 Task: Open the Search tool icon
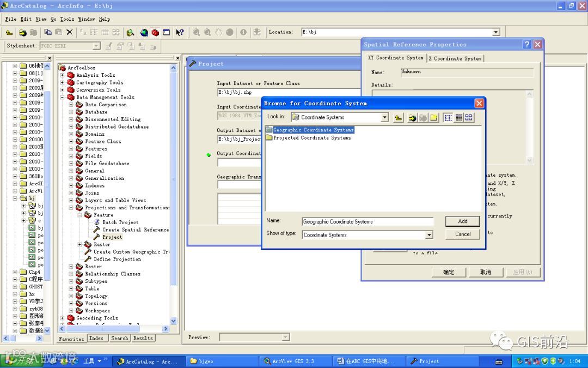pos(130,33)
